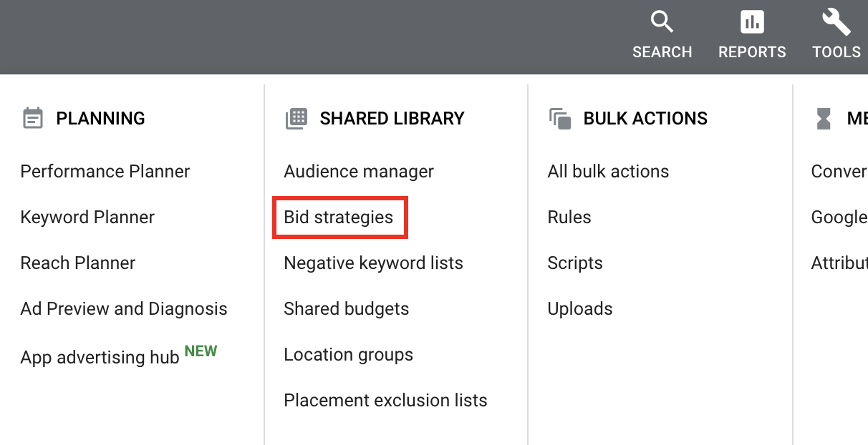Click the Shared Library grid icon
Image resolution: width=868 pixels, height=445 pixels.
[x=296, y=118]
